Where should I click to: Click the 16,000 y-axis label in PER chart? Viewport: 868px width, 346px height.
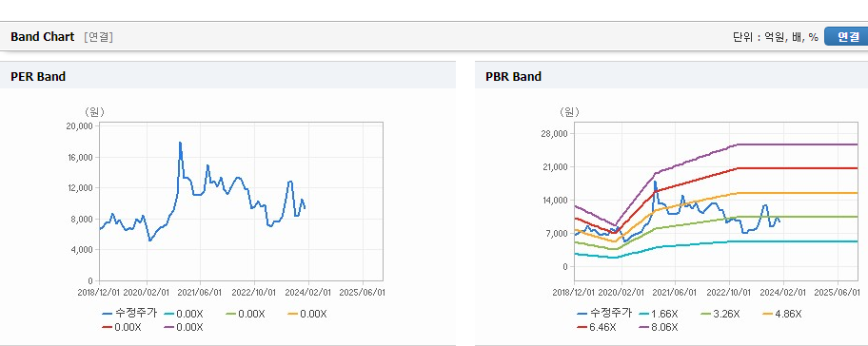(79, 157)
